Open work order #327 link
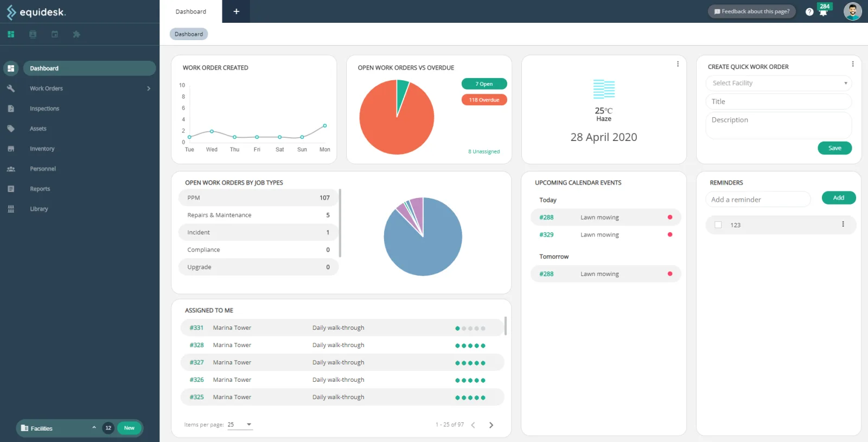 [196, 362]
